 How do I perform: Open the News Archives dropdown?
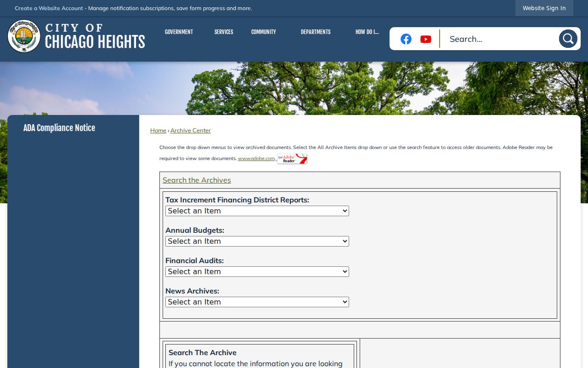click(x=257, y=302)
